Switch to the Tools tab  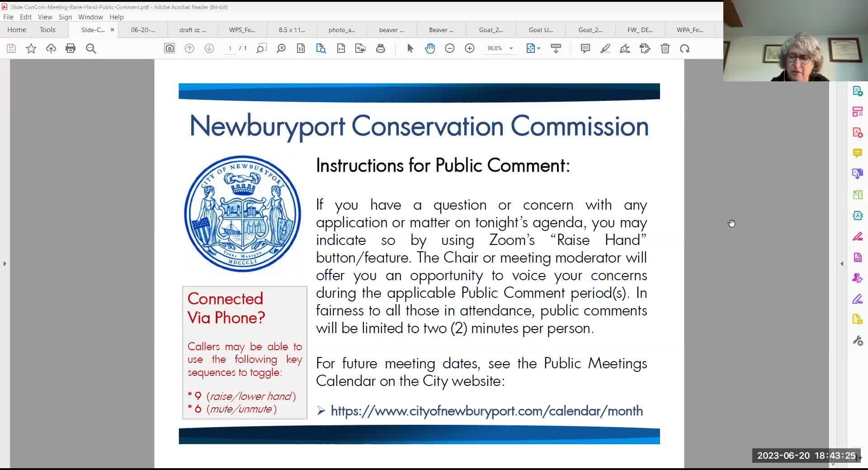pyautogui.click(x=47, y=30)
